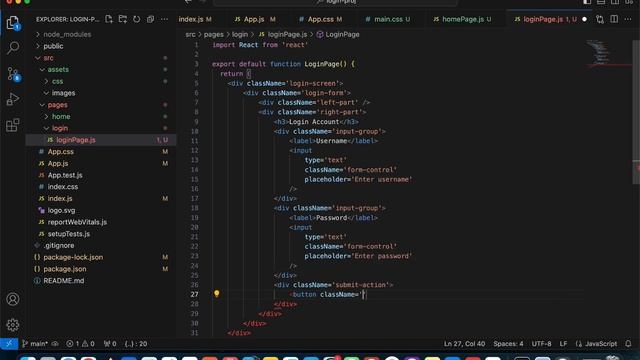Open the Manage gear menu
Screen dimensions: 640x360
click(13, 325)
